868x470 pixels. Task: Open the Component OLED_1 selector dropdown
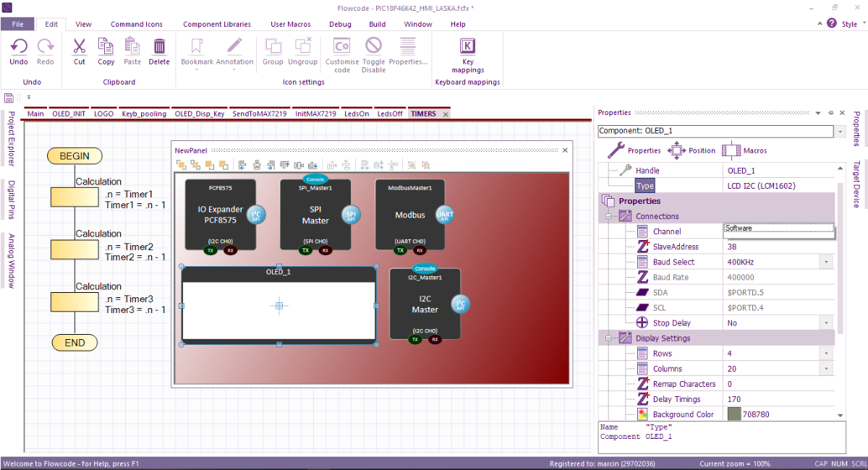click(x=840, y=132)
